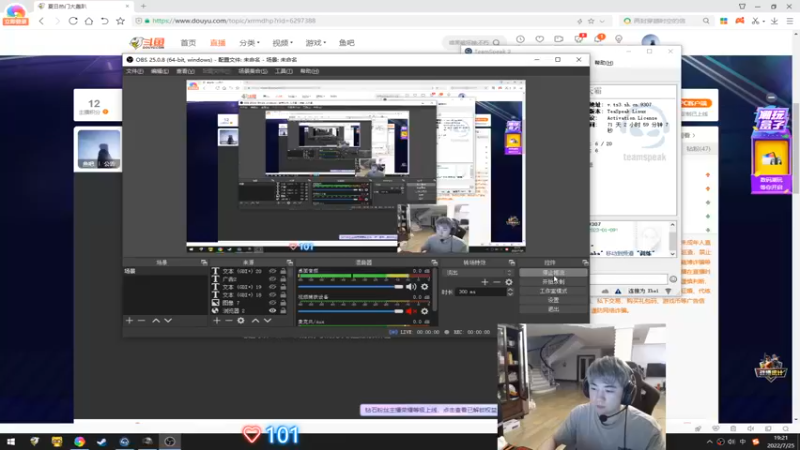The width and height of the screenshot is (800, 450).
Task: Pop out the Scenes dock panel icon
Action: point(204,262)
